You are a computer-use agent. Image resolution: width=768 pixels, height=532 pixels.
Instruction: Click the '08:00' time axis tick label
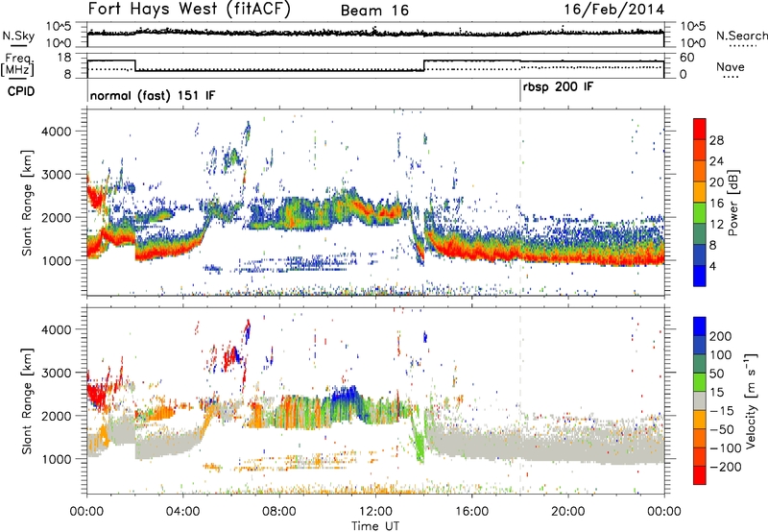point(279,511)
